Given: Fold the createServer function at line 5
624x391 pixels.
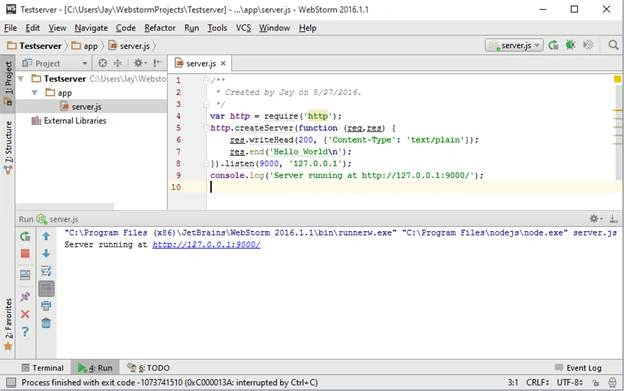Looking at the screenshot, I should click(x=206, y=128).
